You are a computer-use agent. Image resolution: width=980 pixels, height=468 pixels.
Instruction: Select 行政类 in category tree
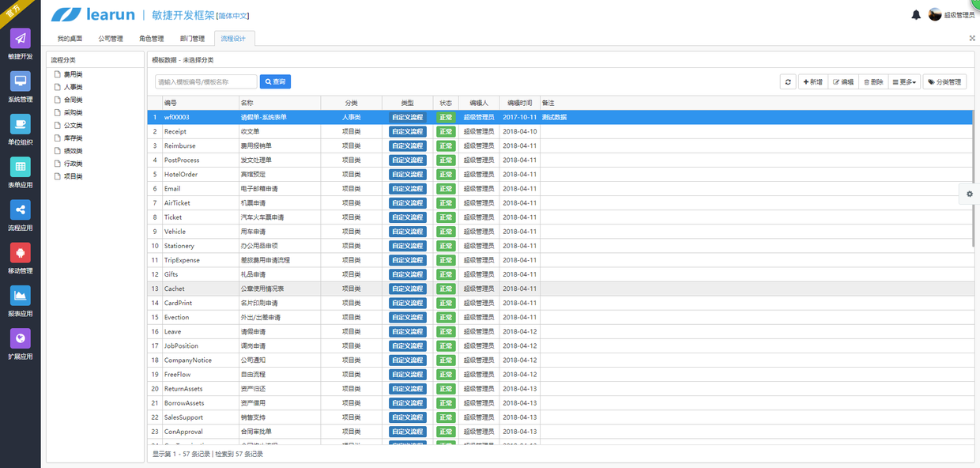pyautogui.click(x=73, y=164)
